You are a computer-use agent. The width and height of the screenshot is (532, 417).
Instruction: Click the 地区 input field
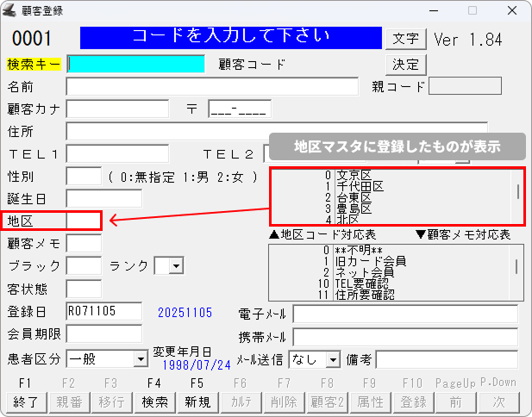pos(84,221)
